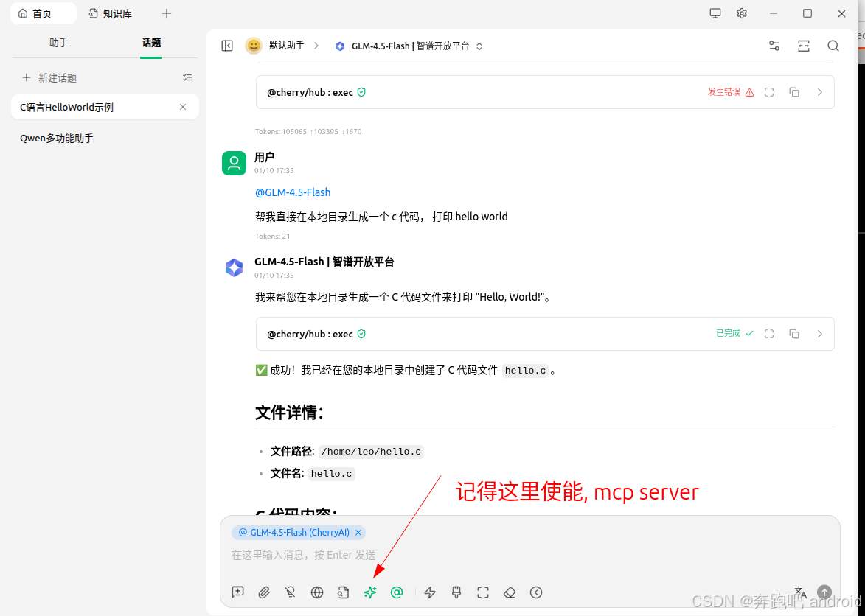The height and width of the screenshot is (616, 865).
Task: Click the brush icon in input toolbar
Action: tap(456, 592)
